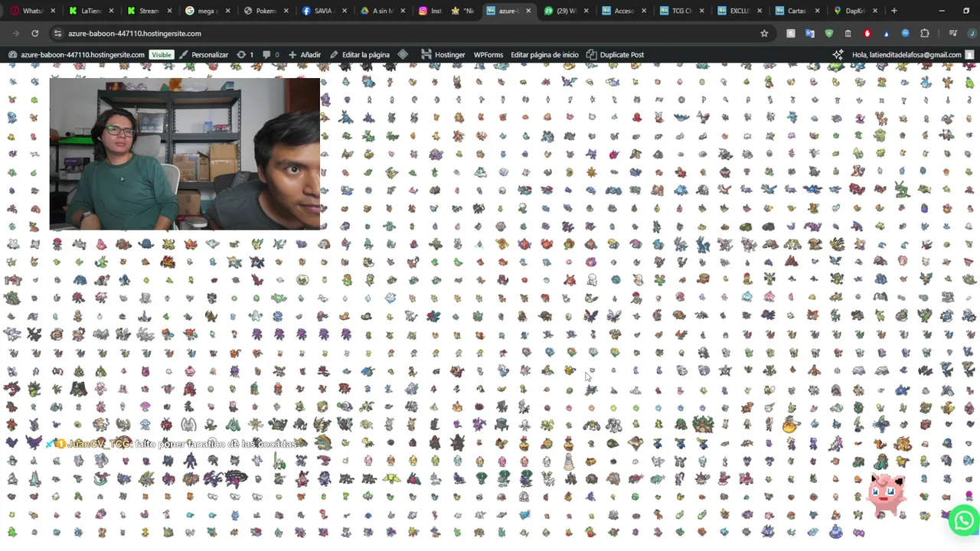Open the Chrome profile avatar J
The image size is (980, 551).
coord(972,34)
